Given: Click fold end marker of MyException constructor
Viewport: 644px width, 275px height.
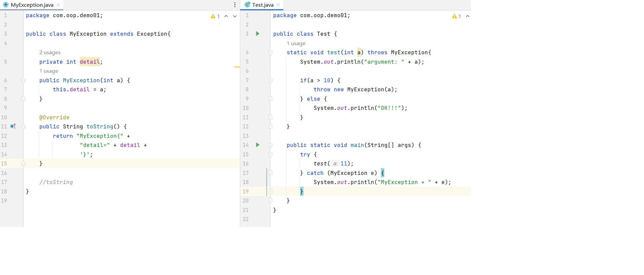Looking at the screenshot, I should click(23, 99).
